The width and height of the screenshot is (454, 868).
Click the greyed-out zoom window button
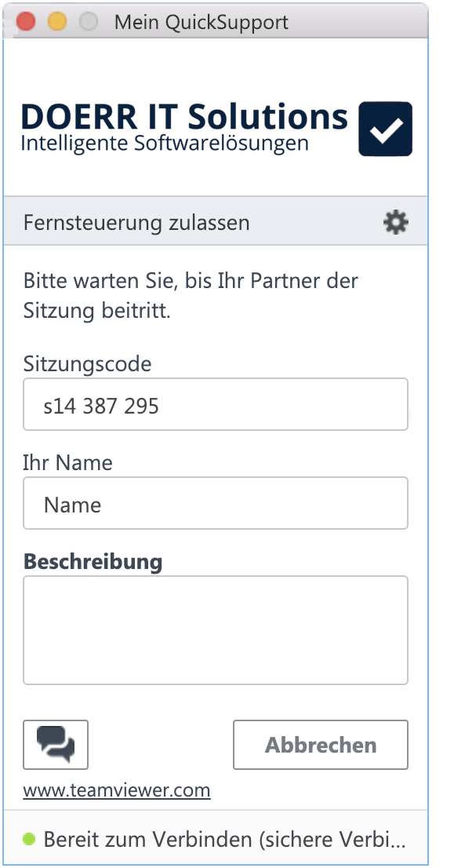[x=89, y=22]
